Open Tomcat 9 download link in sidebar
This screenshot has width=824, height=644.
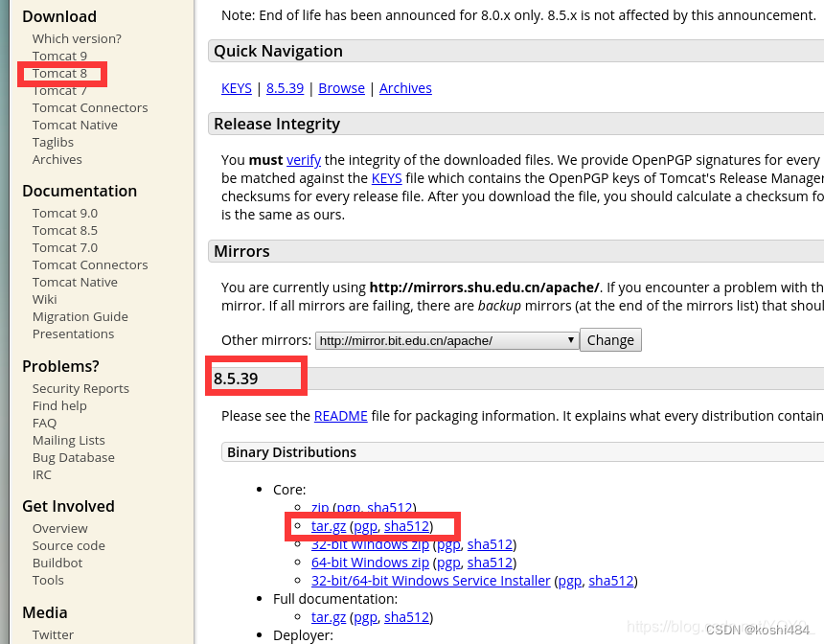tap(59, 56)
